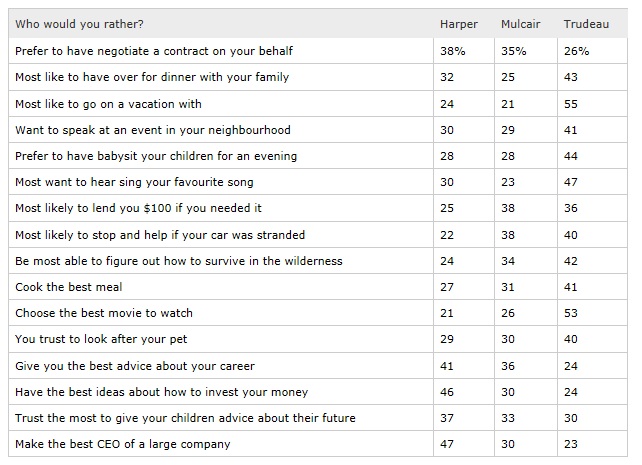The height and width of the screenshot is (465, 642).
Task: Click Harper's 38% contract value
Action: (452, 50)
